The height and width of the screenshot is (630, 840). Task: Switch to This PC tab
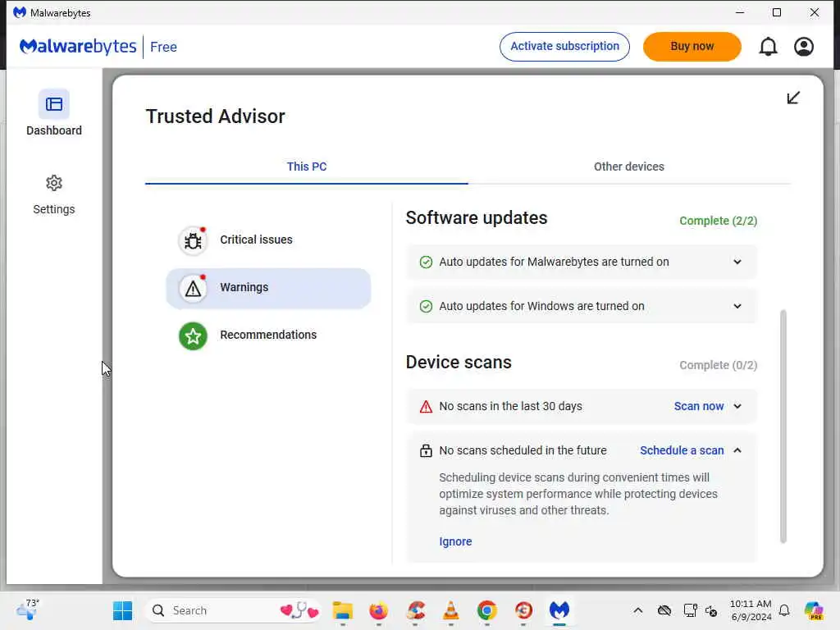pyautogui.click(x=307, y=167)
